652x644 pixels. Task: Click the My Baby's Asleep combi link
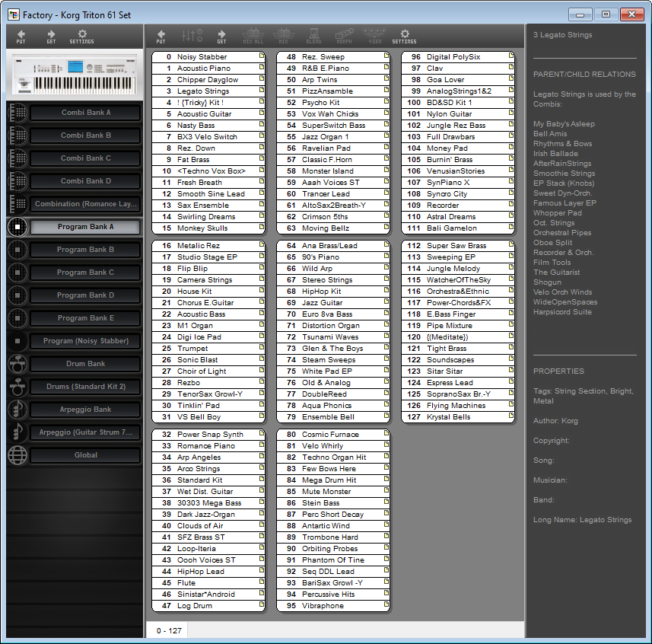pyautogui.click(x=564, y=124)
